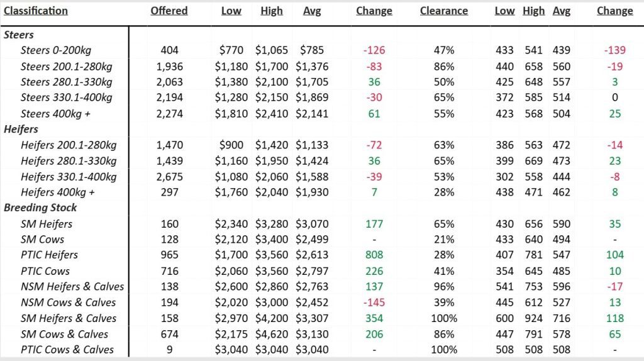The height and width of the screenshot is (361, 644).
Task: Select the 2,675 offered cell
Action: point(170,176)
